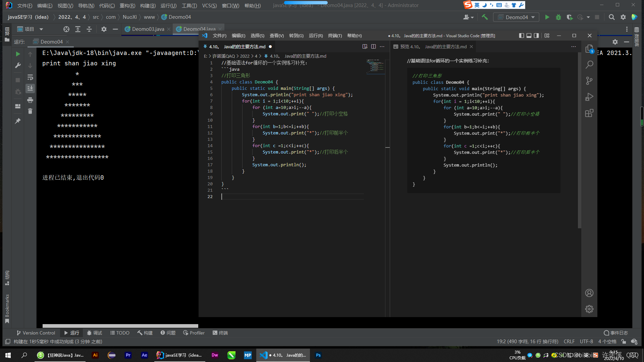
Task: Expand the 项目 project view dropdown
Action: click(x=41, y=29)
